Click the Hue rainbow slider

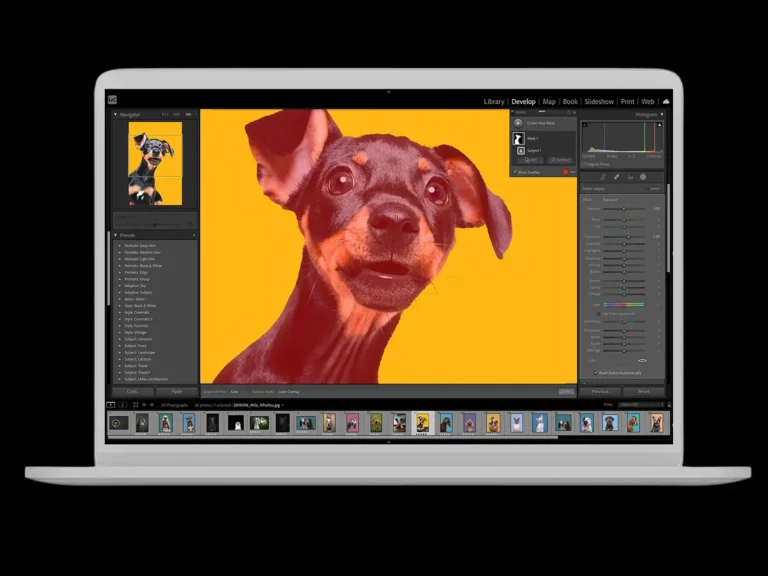click(x=624, y=305)
